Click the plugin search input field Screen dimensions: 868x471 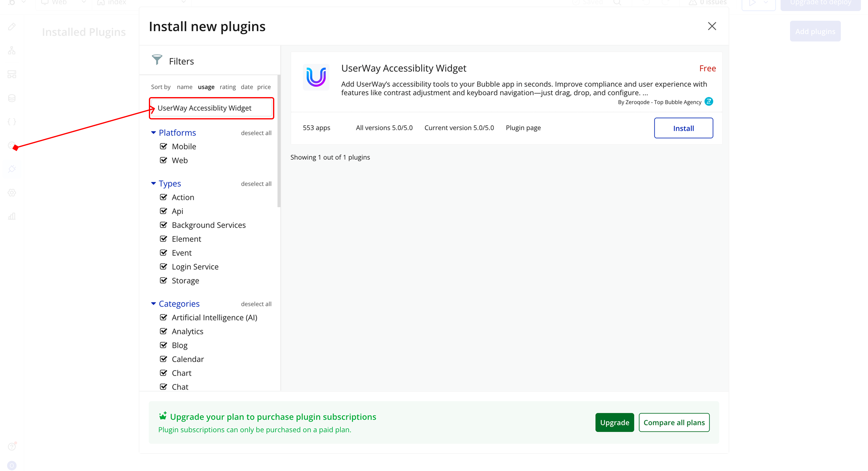click(x=211, y=108)
